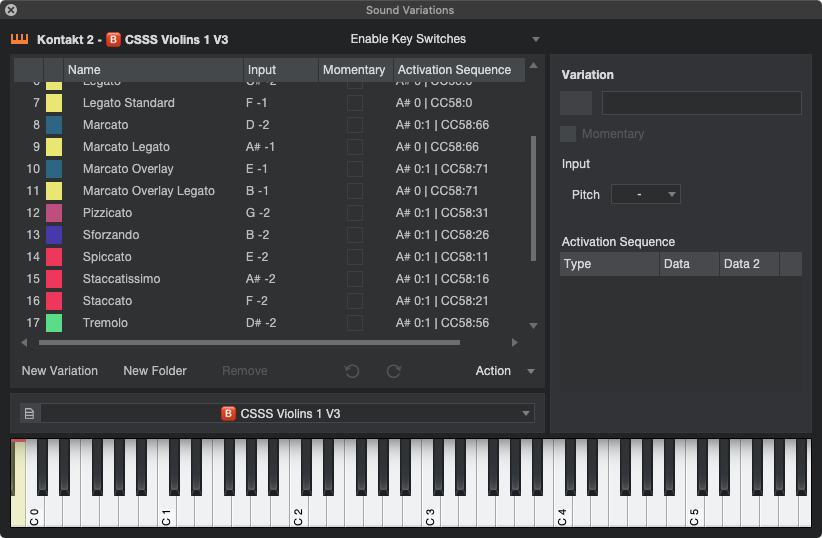The height and width of the screenshot is (538, 822).
Task: Toggle Momentary checkbox for Tremolo
Action: point(355,323)
